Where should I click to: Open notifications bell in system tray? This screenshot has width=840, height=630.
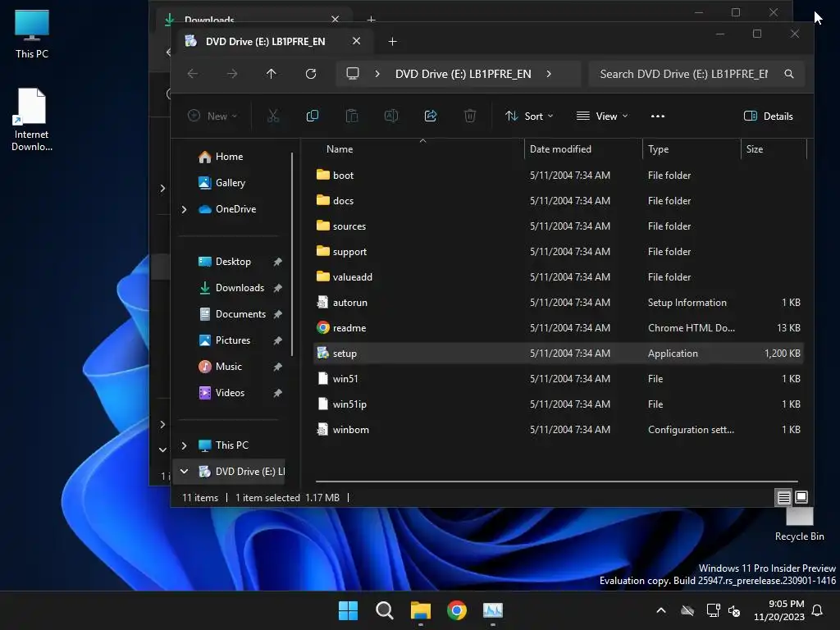pyautogui.click(x=818, y=610)
